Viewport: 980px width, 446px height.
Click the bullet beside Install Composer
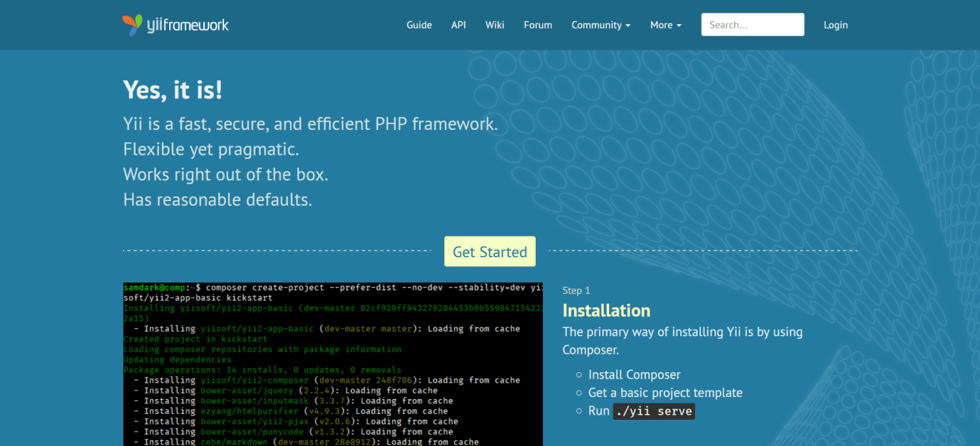point(578,375)
